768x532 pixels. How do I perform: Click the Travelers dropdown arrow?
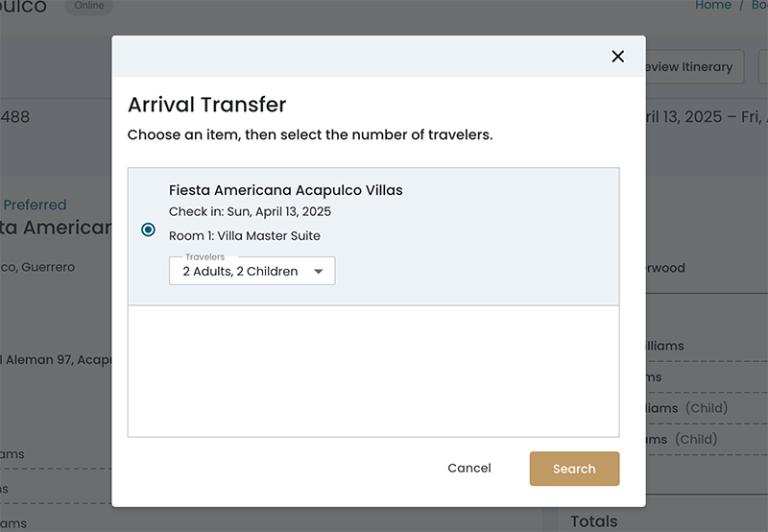tap(318, 272)
